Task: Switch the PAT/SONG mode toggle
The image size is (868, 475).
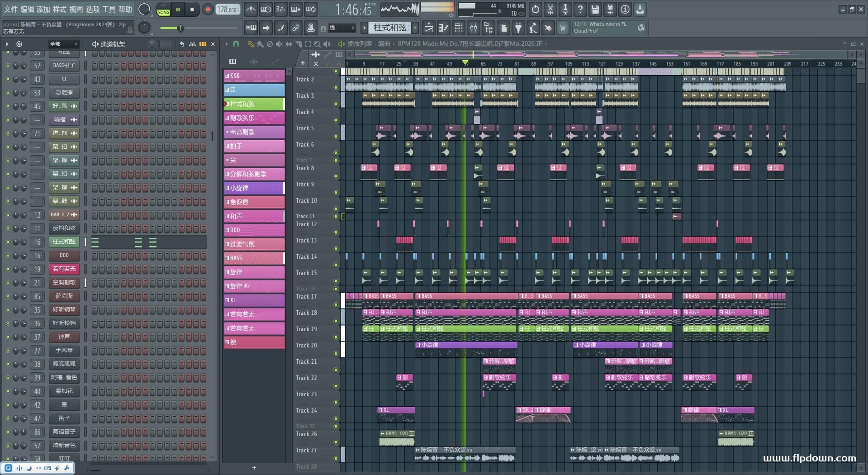Action: point(163,9)
